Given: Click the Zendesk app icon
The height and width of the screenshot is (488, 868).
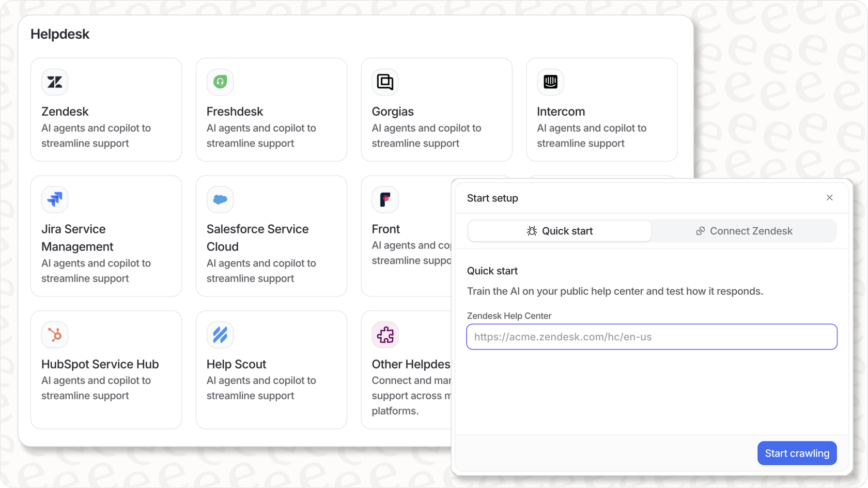Looking at the screenshot, I should click(54, 82).
